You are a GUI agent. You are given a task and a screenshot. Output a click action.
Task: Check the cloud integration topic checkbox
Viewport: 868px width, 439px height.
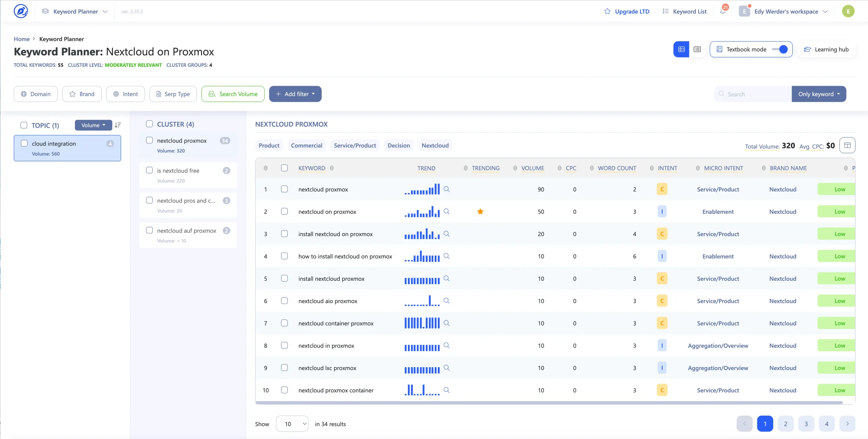coord(24,143)
